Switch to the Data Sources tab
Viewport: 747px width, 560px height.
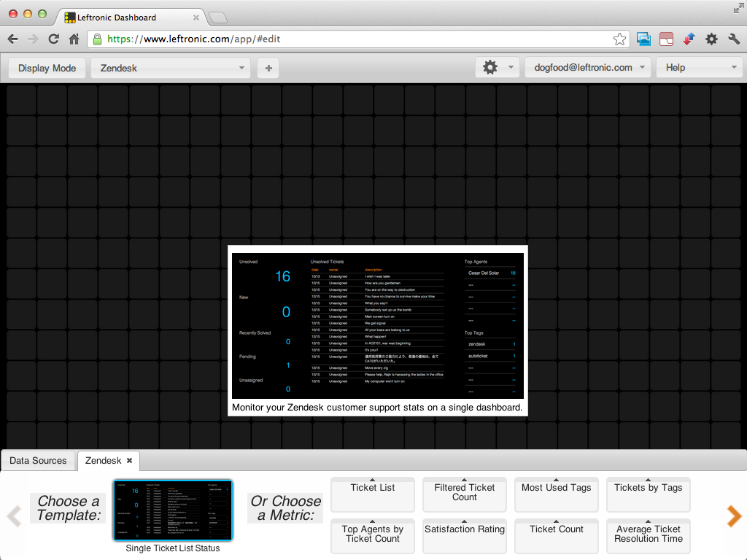[38, 461]
